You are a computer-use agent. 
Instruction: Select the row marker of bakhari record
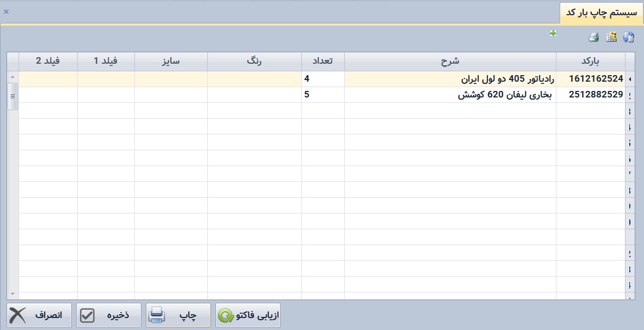pyautogui.click(x=630, y=95)
